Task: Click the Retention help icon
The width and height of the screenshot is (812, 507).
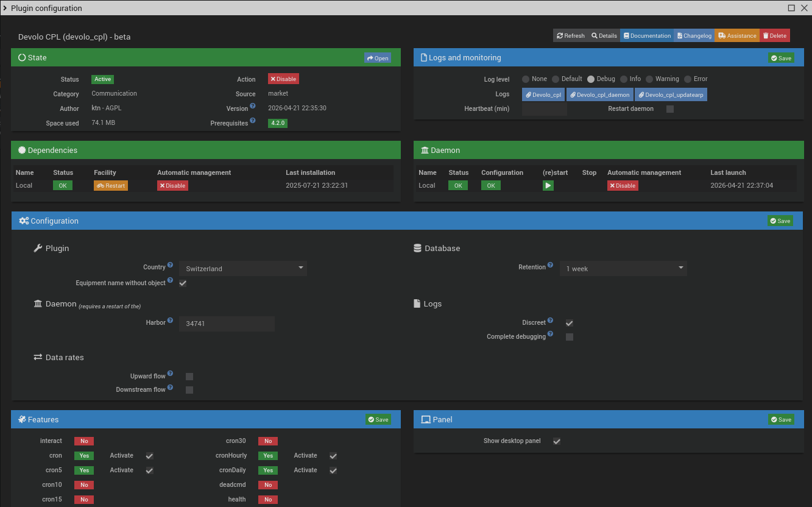Action: tap(551, 265)
